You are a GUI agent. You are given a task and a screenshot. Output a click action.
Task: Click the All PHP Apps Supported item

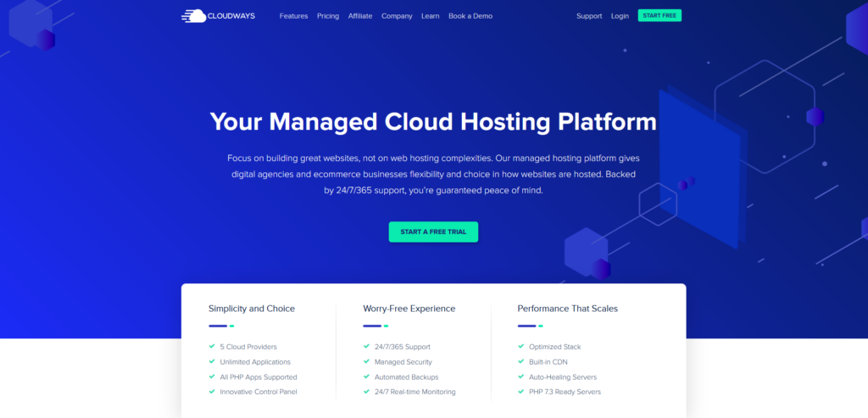(259, 377)
